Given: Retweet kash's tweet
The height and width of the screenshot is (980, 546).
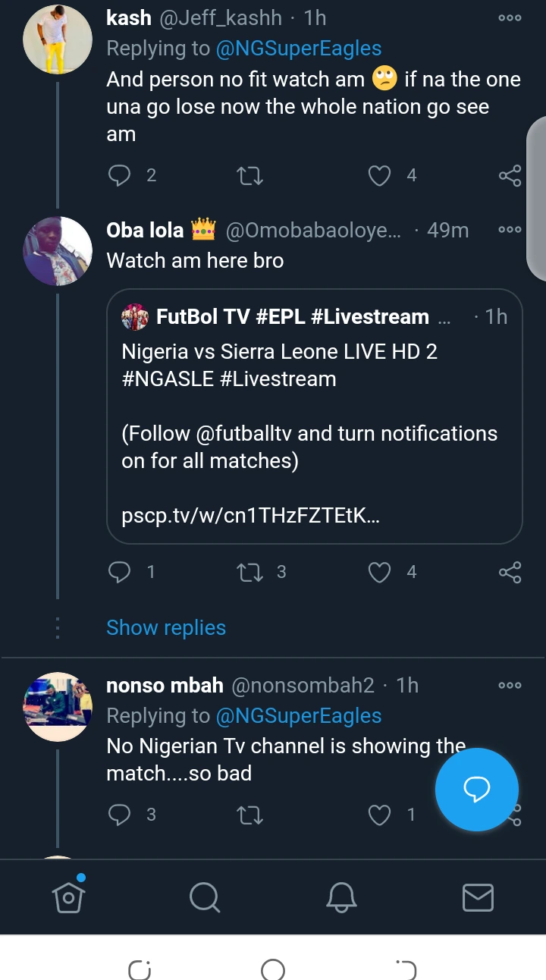Looking at the screenshot, I should click(x=249, y=176).
